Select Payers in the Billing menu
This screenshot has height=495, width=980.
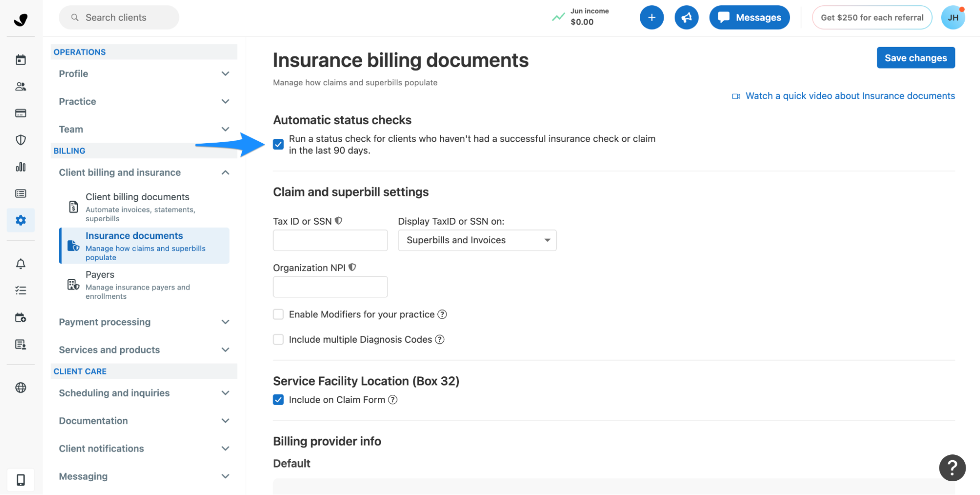(x=100, y=274)
